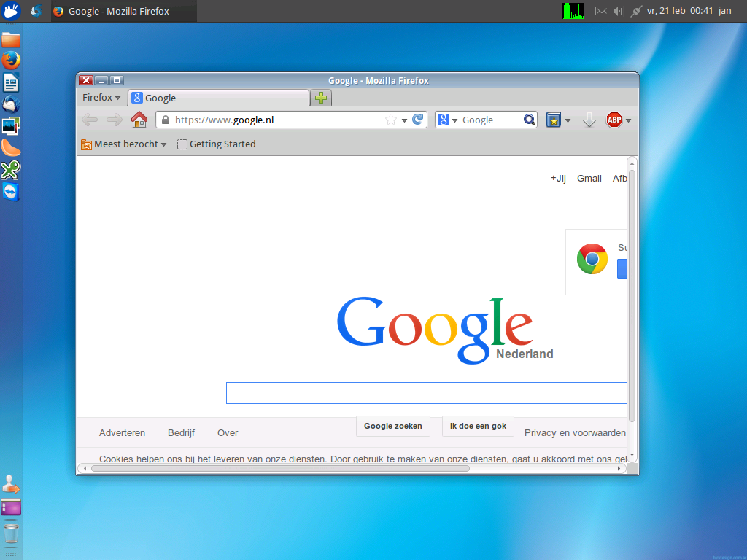Open the Getting Started bookmark
This screenshot has height=560, width=747.
pos(217,144)
